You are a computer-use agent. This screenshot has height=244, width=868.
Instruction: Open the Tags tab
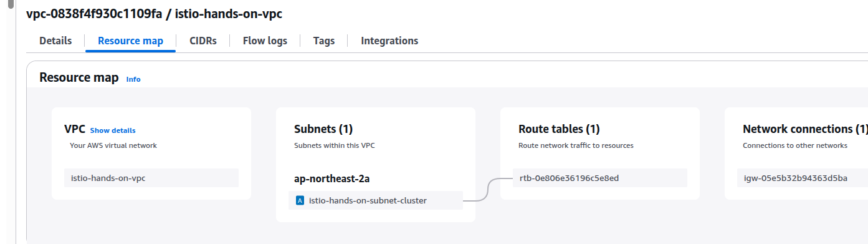coord(324,41)
